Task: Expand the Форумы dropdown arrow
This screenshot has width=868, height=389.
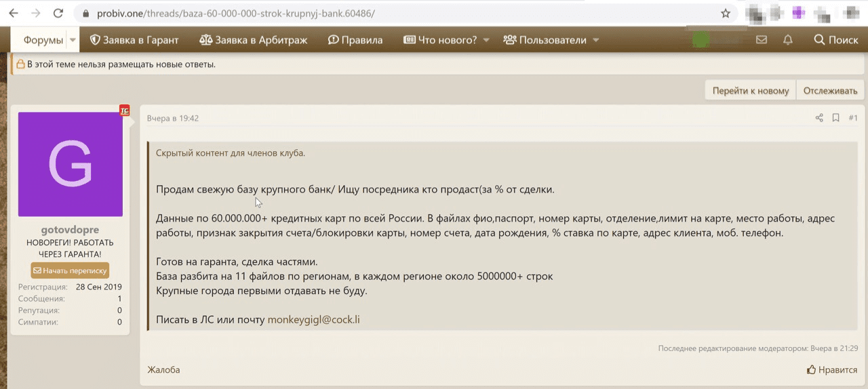Action: tap(73, 40)
